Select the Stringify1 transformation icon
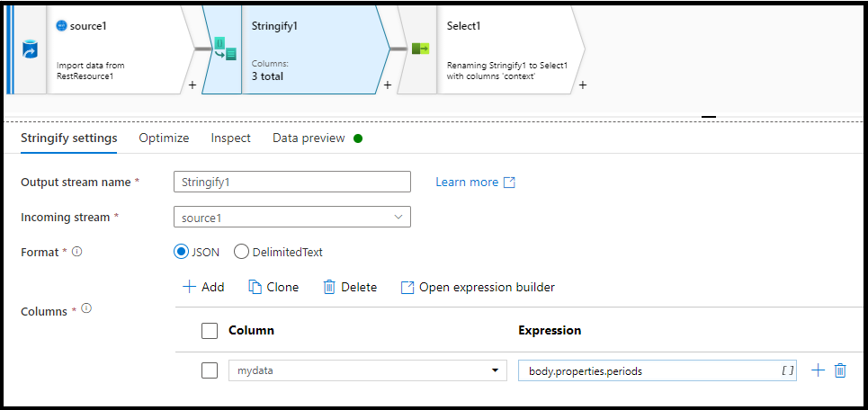Image resolution: width=868 pixels, height=410 pixels. 225,49
